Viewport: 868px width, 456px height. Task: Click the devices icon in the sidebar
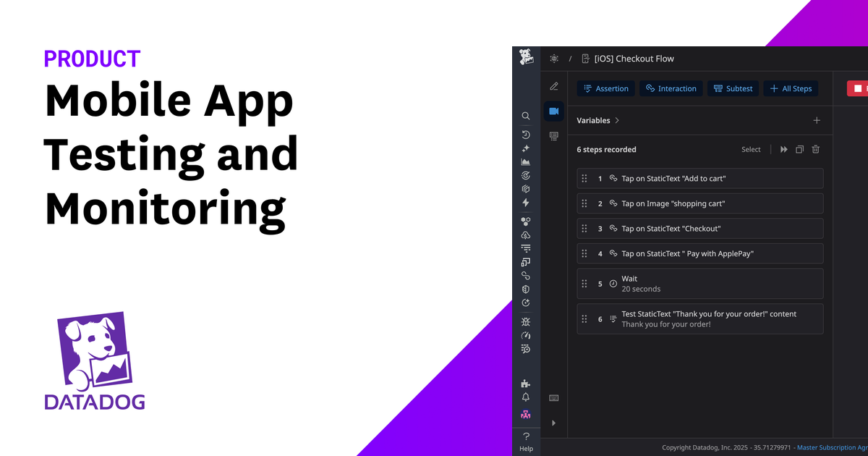pos(526,262)
